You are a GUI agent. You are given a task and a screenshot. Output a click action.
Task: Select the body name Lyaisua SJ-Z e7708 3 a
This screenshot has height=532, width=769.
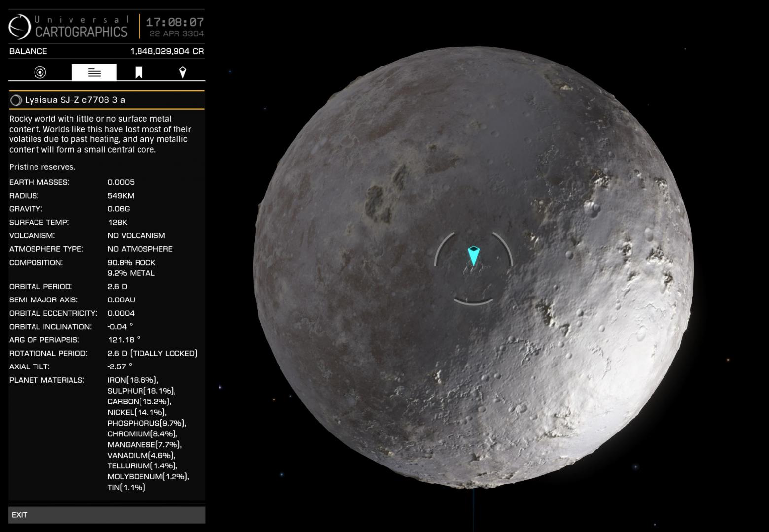75,100
